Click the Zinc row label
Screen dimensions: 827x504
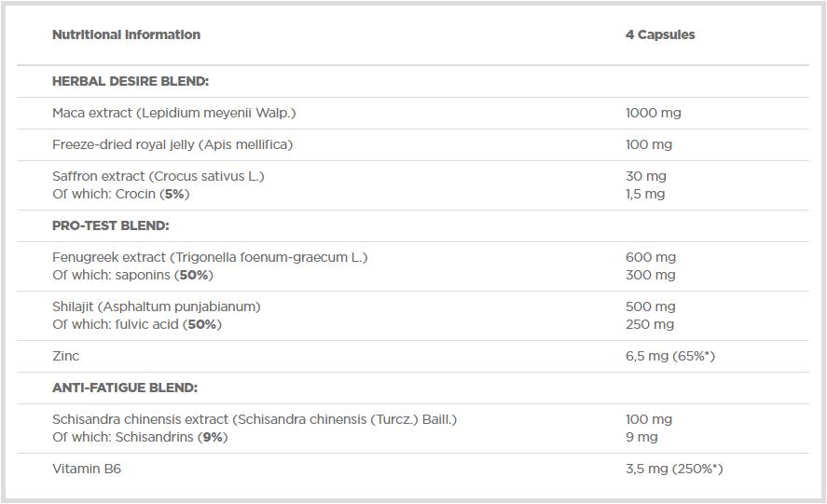click(66, 356)
